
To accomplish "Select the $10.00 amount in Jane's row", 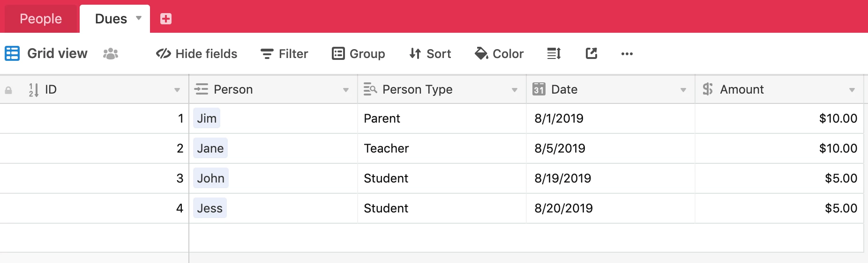I will click(779, 148).
